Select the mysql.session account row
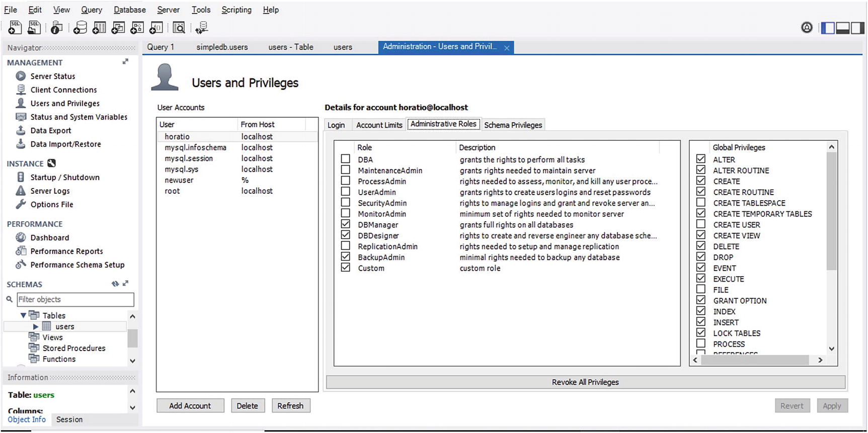This screenshot has width=868, height=433. click(238, 158)
